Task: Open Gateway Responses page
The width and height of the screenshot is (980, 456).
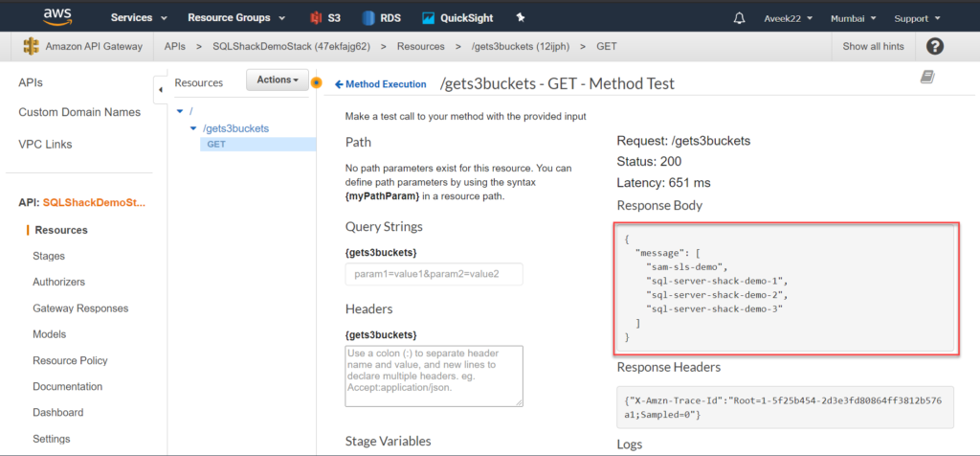Action: (80, 308)
